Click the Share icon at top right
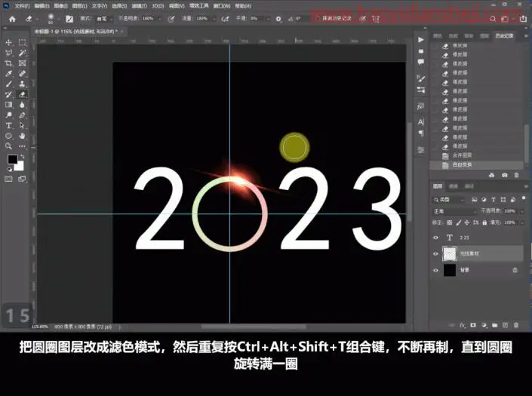The width and height of the screenshot is (532, 396). pos(523,19)
